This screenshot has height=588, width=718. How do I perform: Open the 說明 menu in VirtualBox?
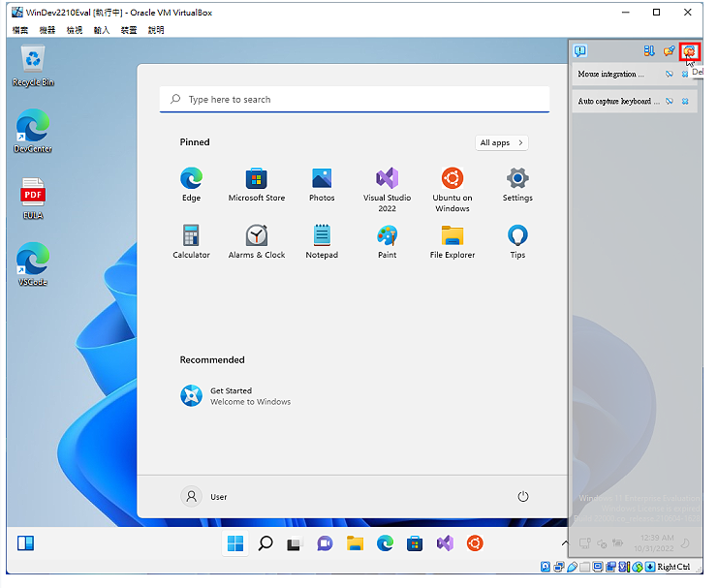point(156,30)
